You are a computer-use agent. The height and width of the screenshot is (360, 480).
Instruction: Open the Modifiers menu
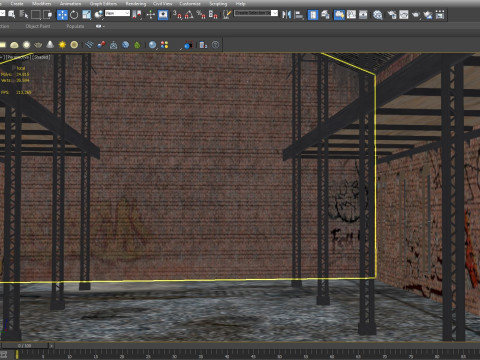[x=42, y=4]
